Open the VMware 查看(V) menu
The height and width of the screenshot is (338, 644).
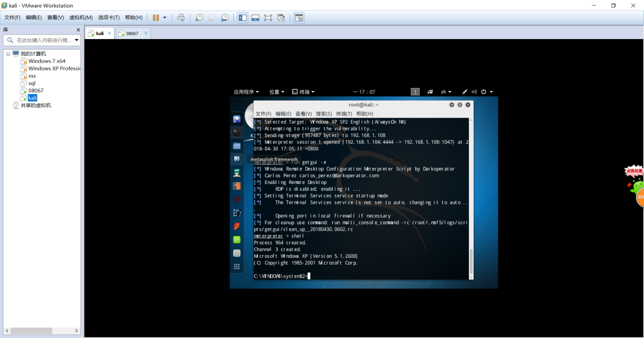[55, 18]
